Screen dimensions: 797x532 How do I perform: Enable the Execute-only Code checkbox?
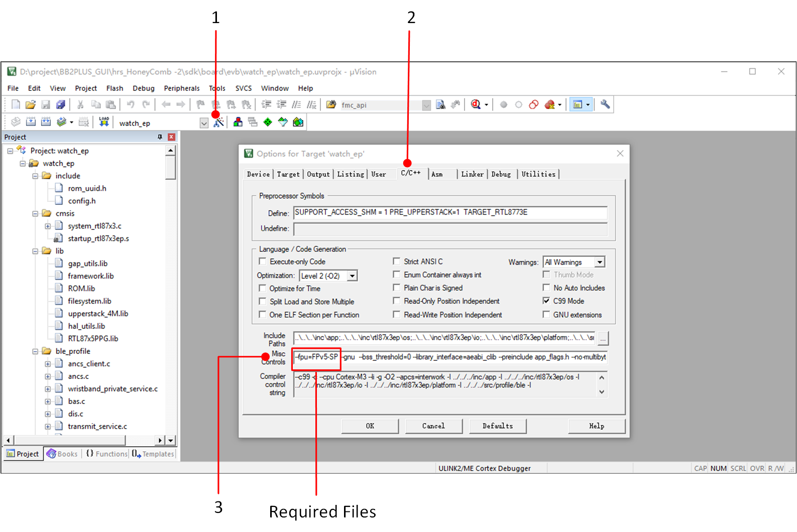pyautogui.click(x=262, y=261)
